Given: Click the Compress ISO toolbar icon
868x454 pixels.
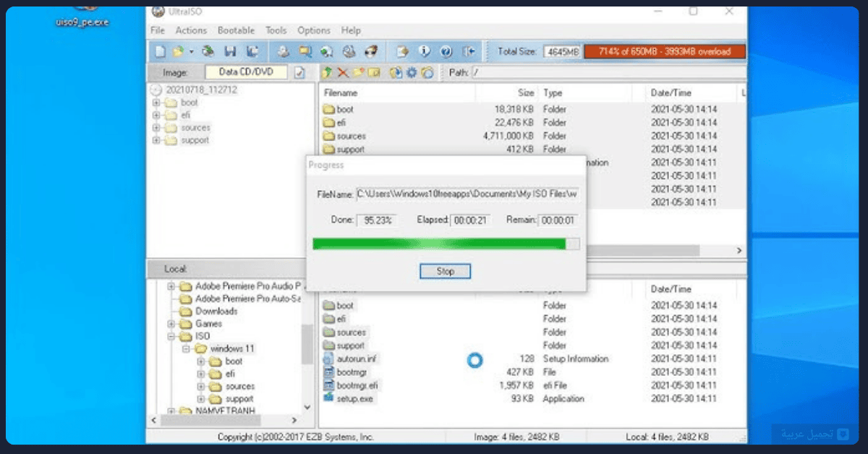Looking at the screenshot, I should click(305, 51).
